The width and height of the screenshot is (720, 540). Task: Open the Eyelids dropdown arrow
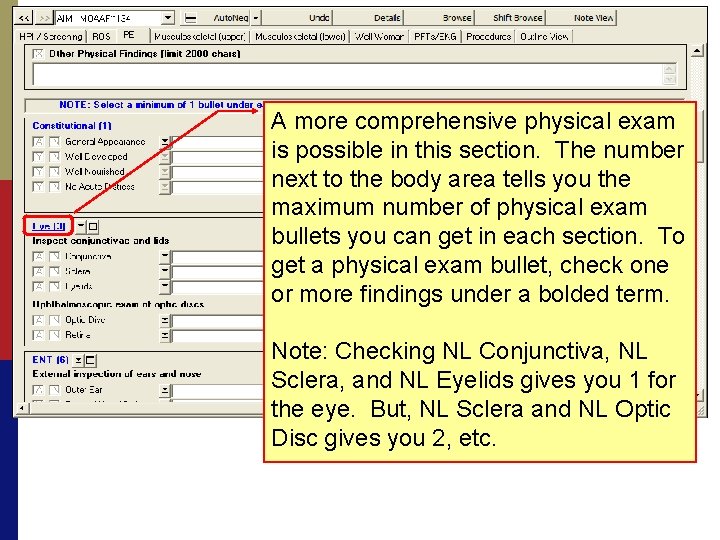click(x=164, y=287)
